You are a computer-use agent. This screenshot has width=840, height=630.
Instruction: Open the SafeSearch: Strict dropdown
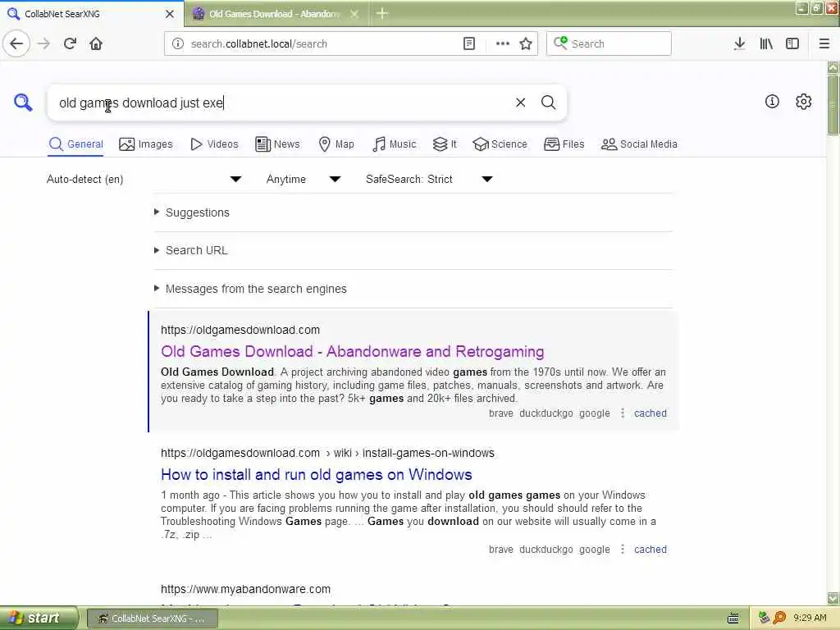tap(429, 179)
